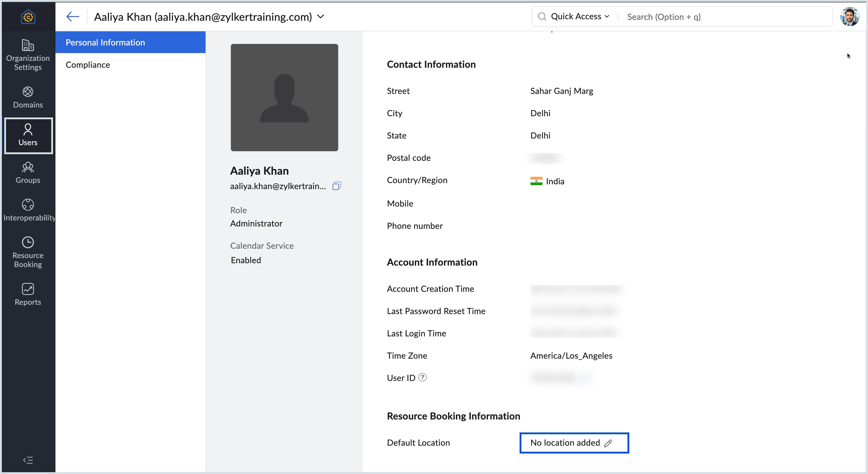This screenshot has height=474, width=868.
Task: Edit the default location pencil icon
Action: pos(608,443)
